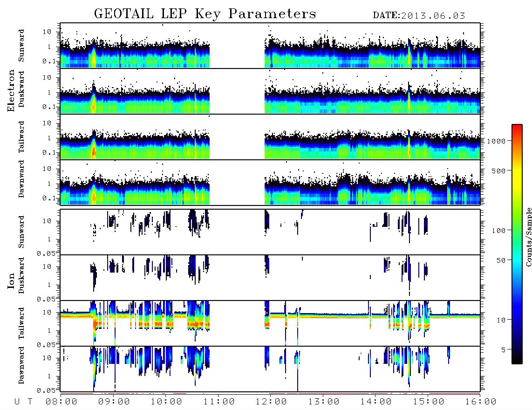Select the Ion Tailward spectrogram panel
The width and height of the screenshot is (532, 410).
(270, 323)
